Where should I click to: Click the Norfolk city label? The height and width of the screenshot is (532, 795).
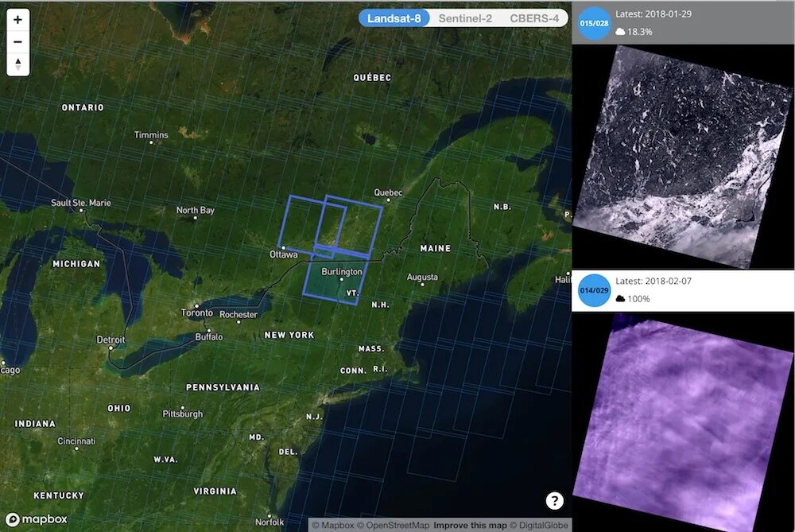click(270, 522)
